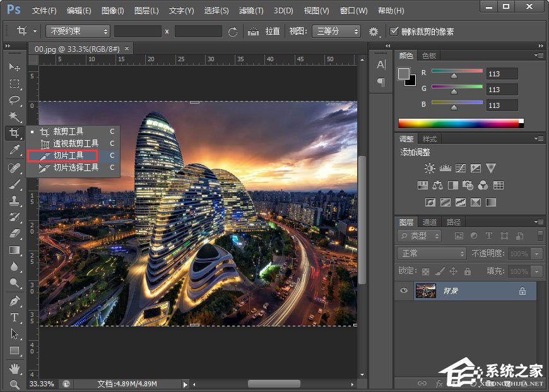Select the Hand tool
549x392 pixels.
click(x=14, y=369)
